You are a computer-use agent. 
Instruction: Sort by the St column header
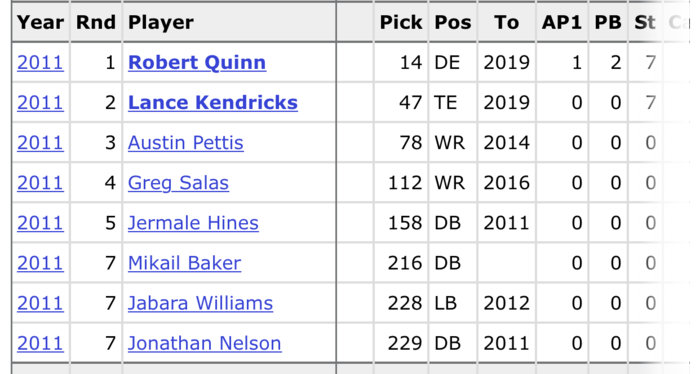645,22
